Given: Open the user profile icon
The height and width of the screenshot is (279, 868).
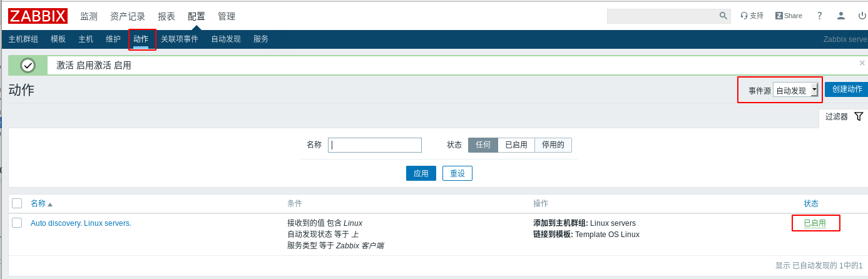Looking at the screenshot, I should tap(841, 16).
